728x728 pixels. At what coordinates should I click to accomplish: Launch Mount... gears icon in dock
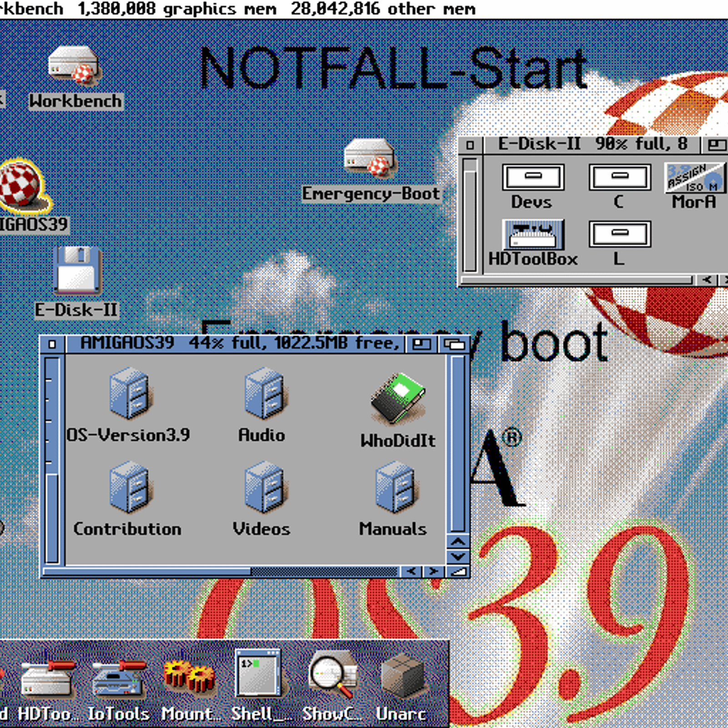189,677
